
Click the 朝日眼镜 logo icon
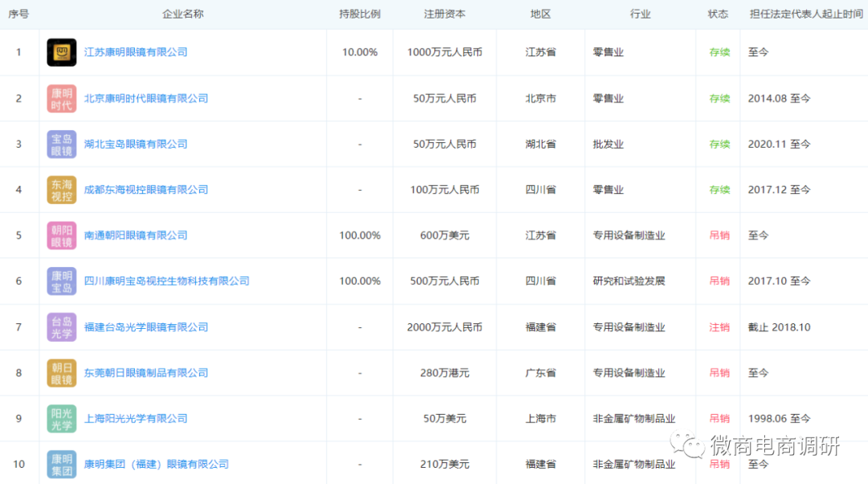[x=61, y=372]
